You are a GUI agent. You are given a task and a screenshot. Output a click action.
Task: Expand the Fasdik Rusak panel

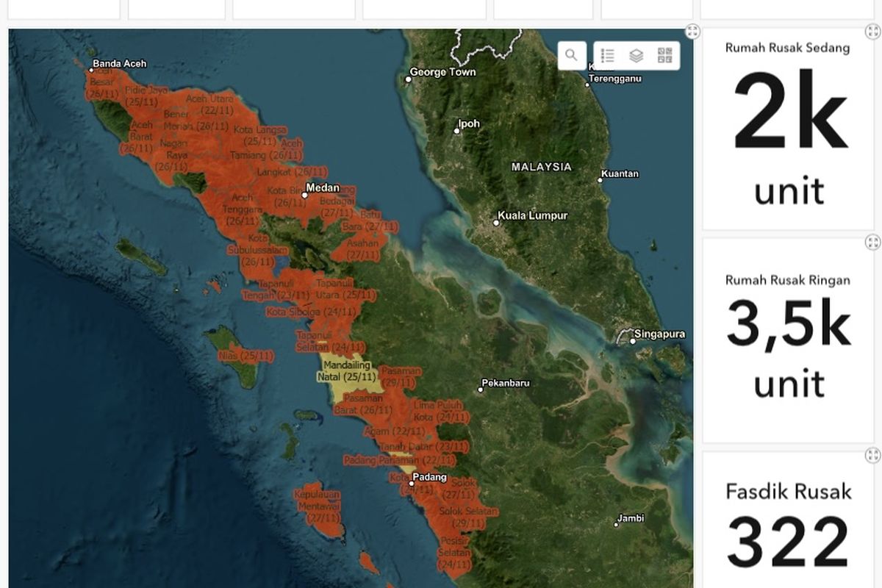[x=873, y=454]
